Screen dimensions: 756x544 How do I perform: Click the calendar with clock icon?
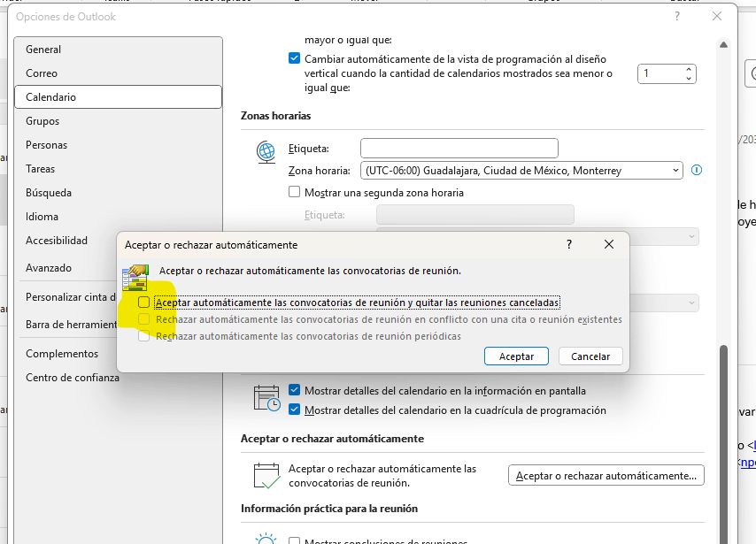(266, 398)
